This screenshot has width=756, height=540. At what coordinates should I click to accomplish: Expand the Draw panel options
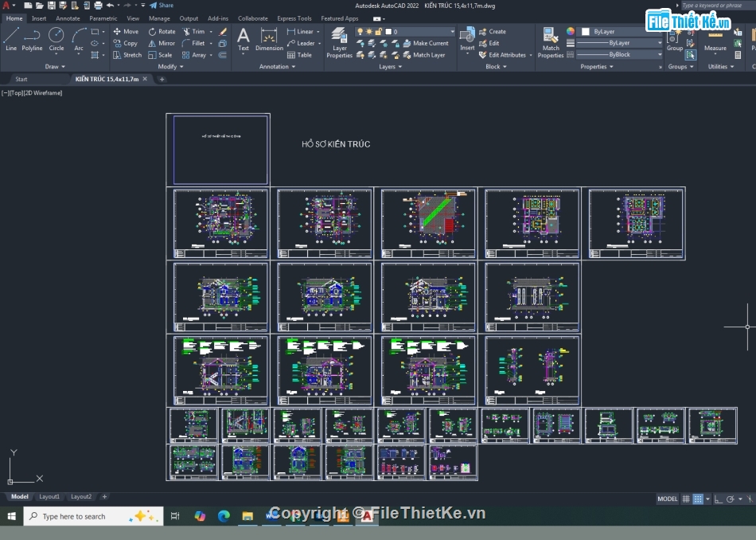click(x=57, y=67)
